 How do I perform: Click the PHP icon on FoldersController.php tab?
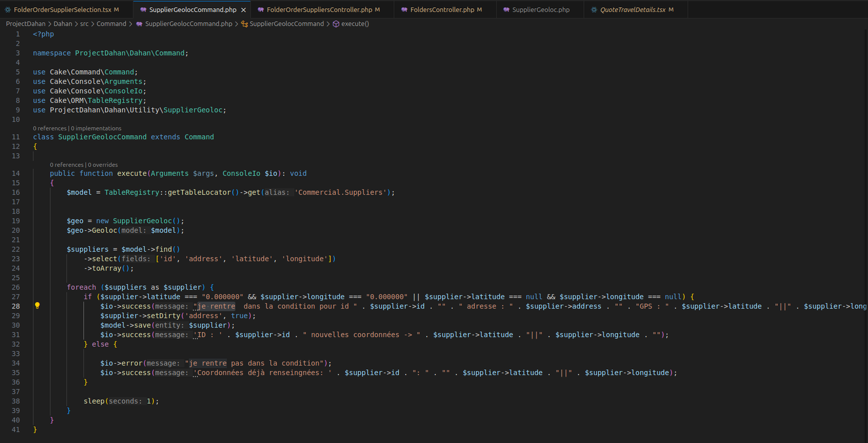point(404,10)
